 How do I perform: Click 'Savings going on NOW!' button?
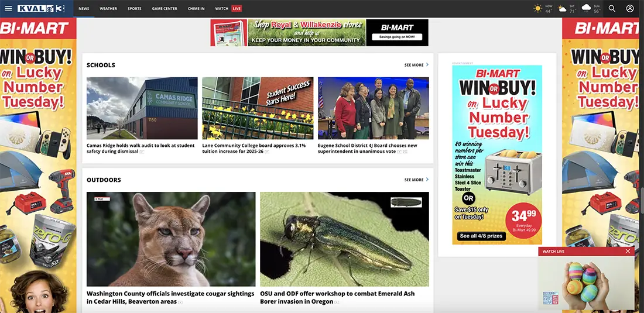(x=397, y=37)
